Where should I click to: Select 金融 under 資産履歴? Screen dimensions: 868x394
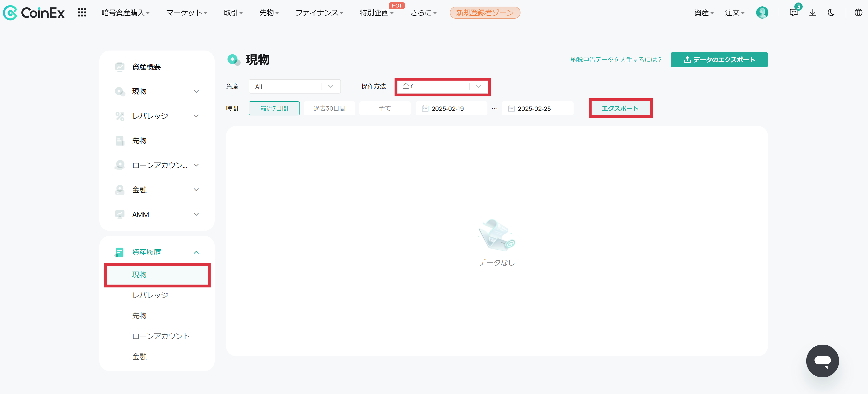[139, 357]
